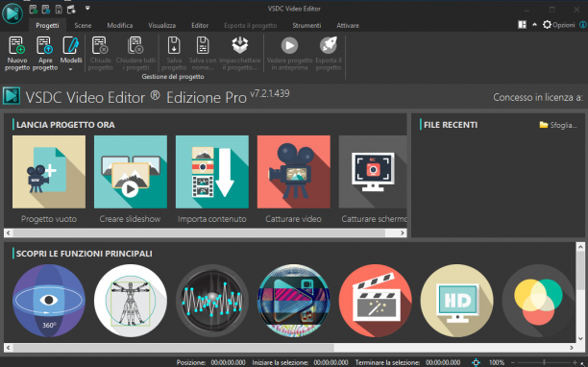Click the second quick access toolbar icon
Screen dimensions: 588x367
46,9
